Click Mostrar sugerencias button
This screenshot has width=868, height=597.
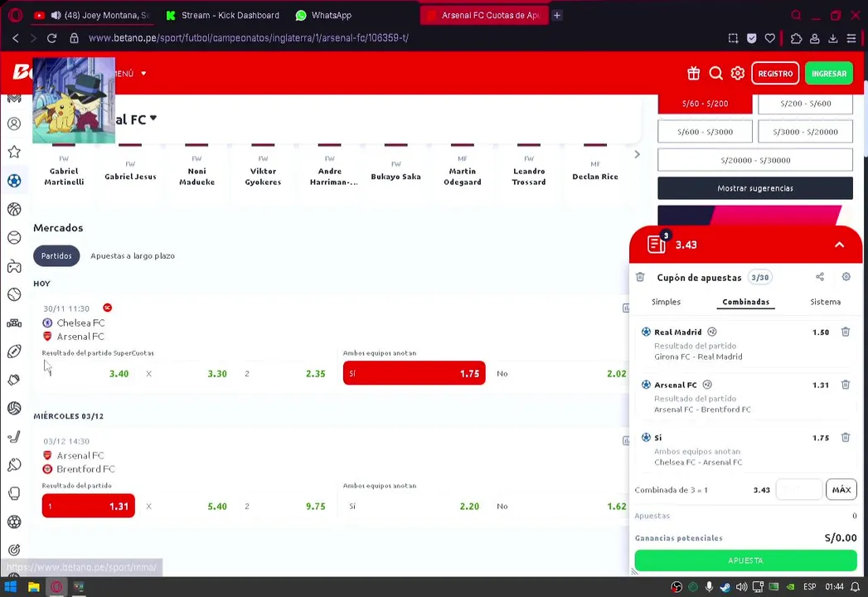755,188
